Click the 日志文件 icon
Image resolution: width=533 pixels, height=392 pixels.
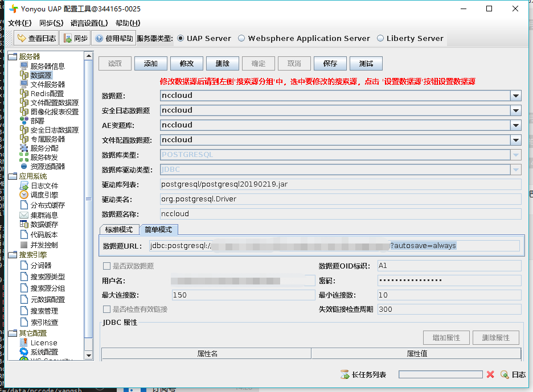24,185
